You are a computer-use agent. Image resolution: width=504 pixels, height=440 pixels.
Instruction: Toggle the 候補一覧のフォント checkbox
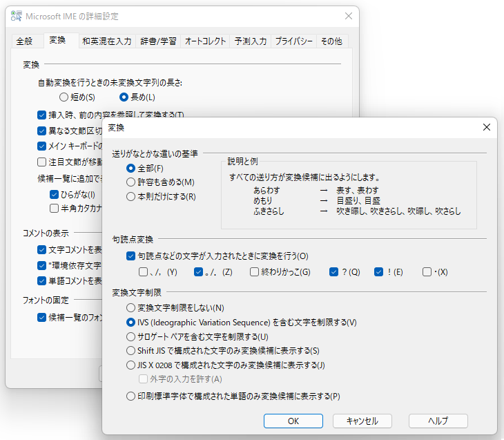[x=42, y=318]
